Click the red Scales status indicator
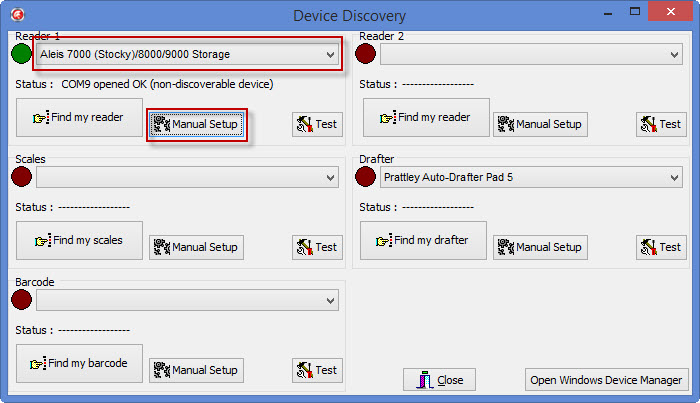The image size is (700, 403). click(x=21, y=177)
